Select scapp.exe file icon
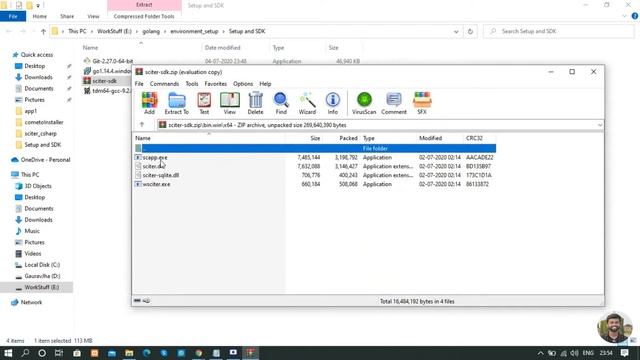This screenshot has width=640, height=360. [138, 157]
